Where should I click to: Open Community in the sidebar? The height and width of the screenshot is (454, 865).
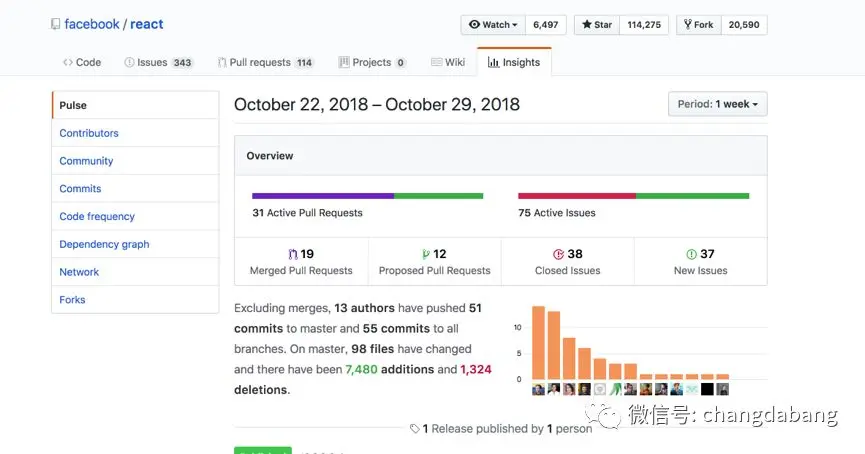tap(135, 161)
